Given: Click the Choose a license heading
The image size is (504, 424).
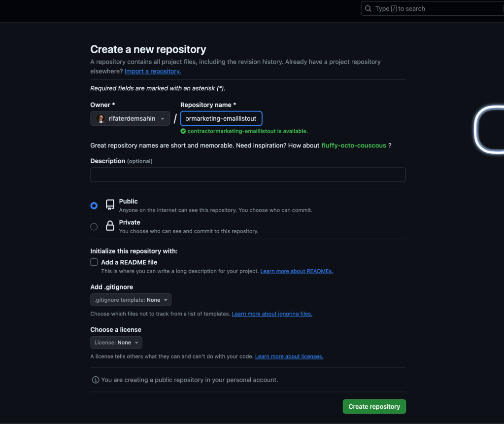Looking at the screenshot, I should (x=116, y=329).
